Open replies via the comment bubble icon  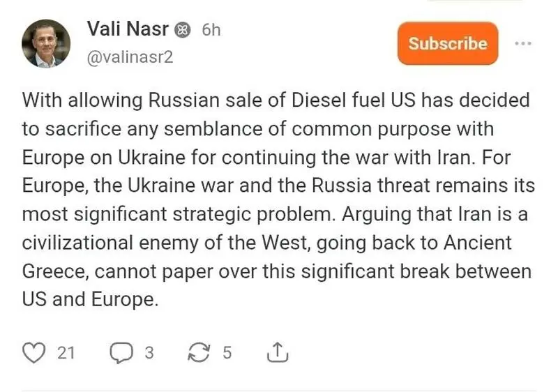point(121,352)
